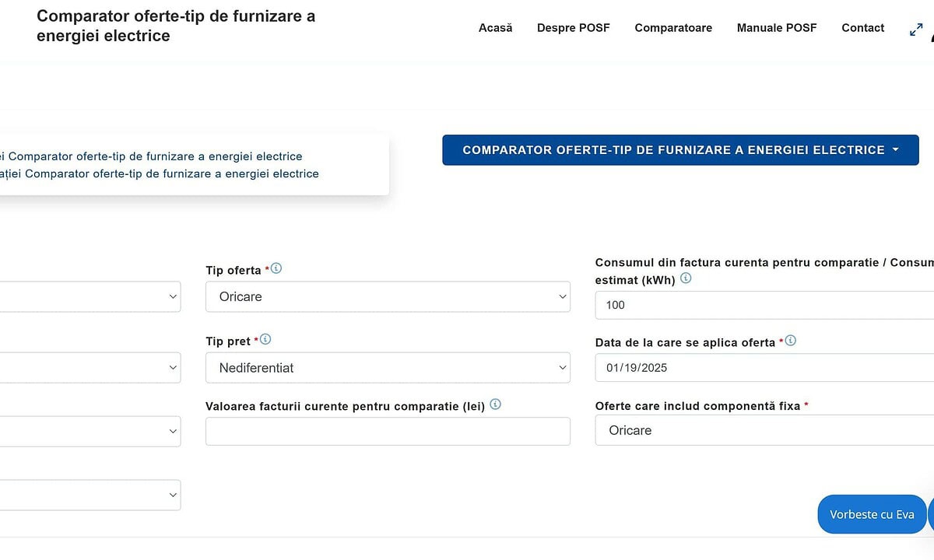Screen dimensions: 934x560
Task: Open the Acasă menu item
Action: click(495, 28)
